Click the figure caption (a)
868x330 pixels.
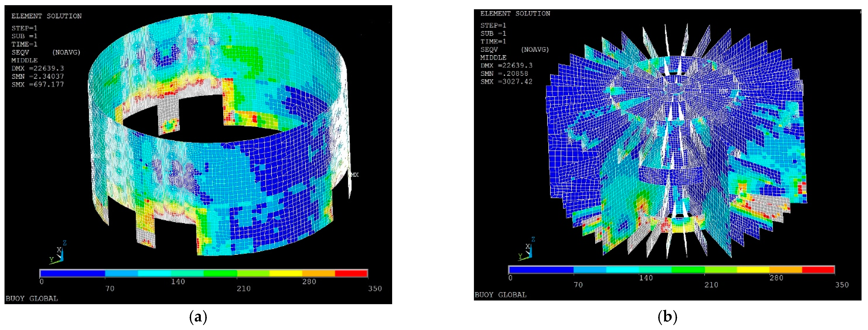198,317
